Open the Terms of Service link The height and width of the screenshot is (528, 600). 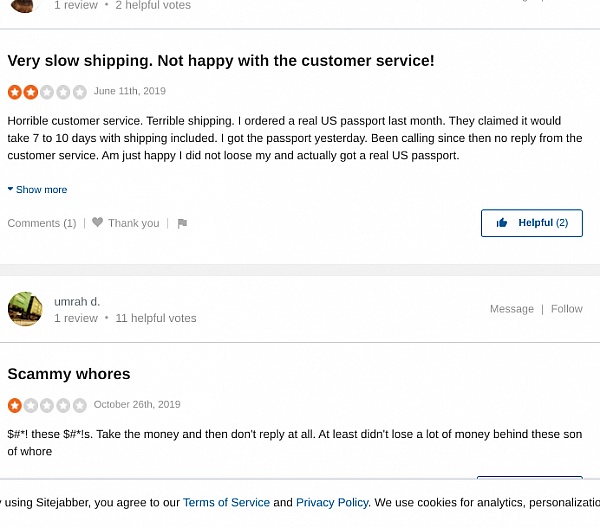tap(226, 503)
